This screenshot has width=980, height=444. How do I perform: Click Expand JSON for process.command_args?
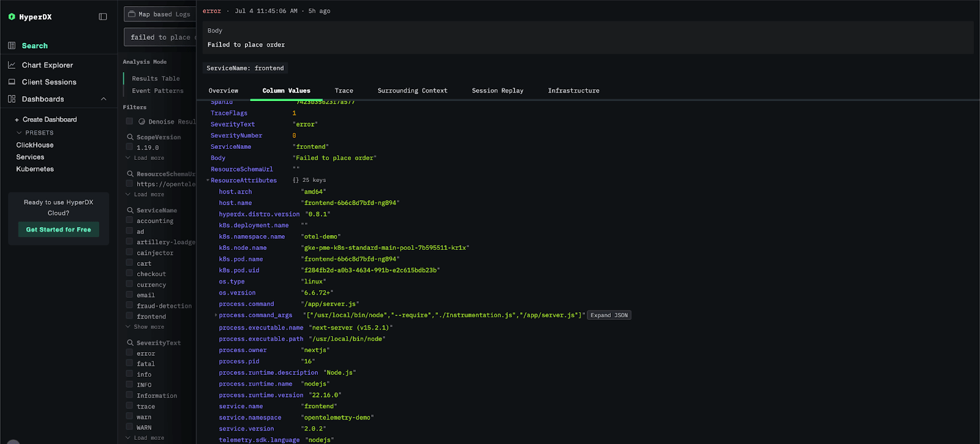pyautogui.click(x=609, y=315)
